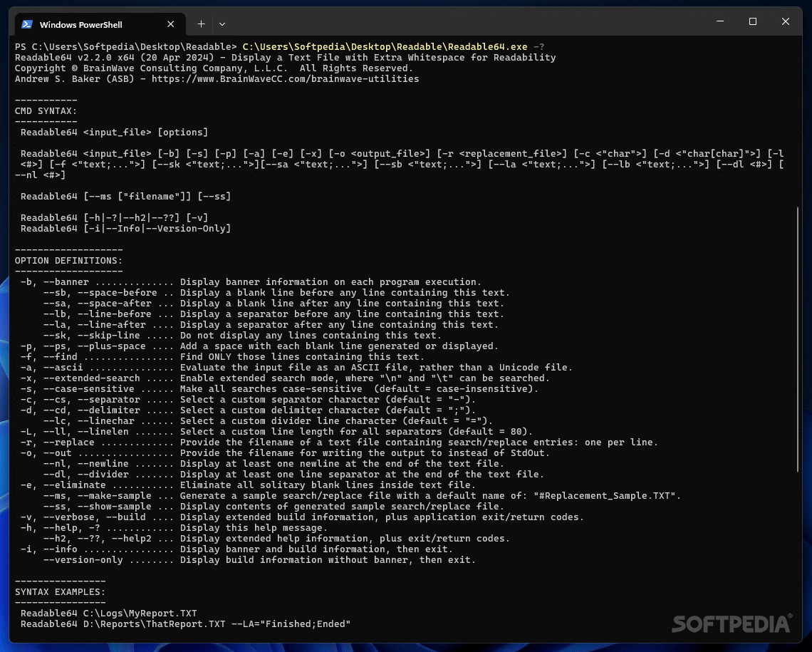Click the 'OPTION DEFINITIONS:' heading
812x652 pixels.
coord(68,261)
